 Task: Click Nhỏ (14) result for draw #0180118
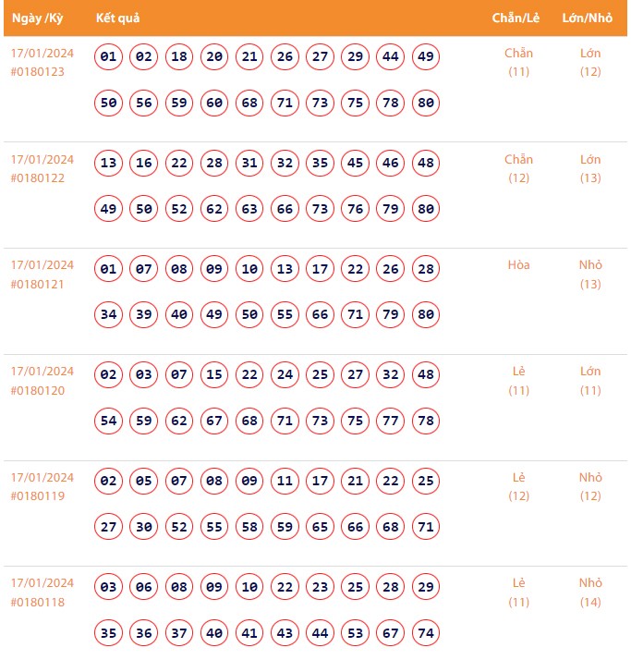[x=590, y=593]
